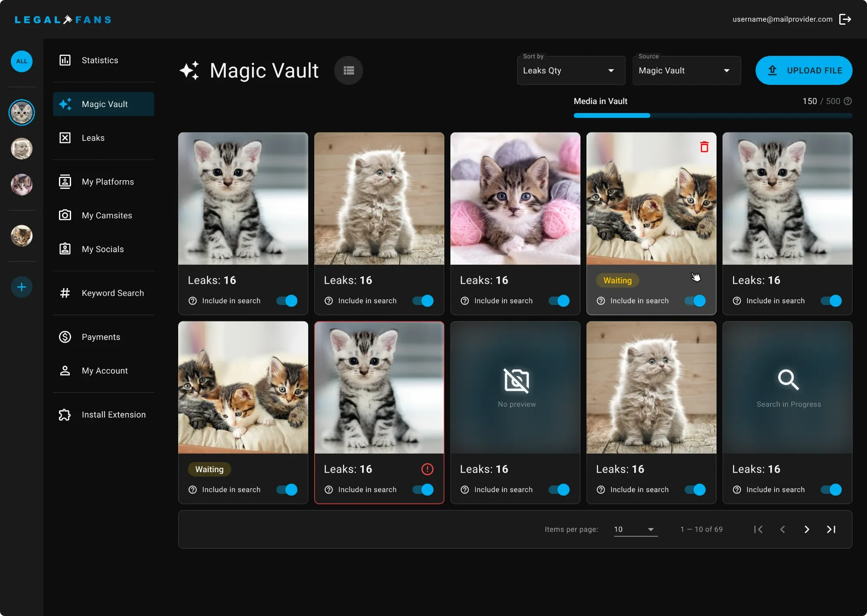867x616 pixels.
Task: Jump to the last page
Action: pyautogui.click(x=831, y=529)
